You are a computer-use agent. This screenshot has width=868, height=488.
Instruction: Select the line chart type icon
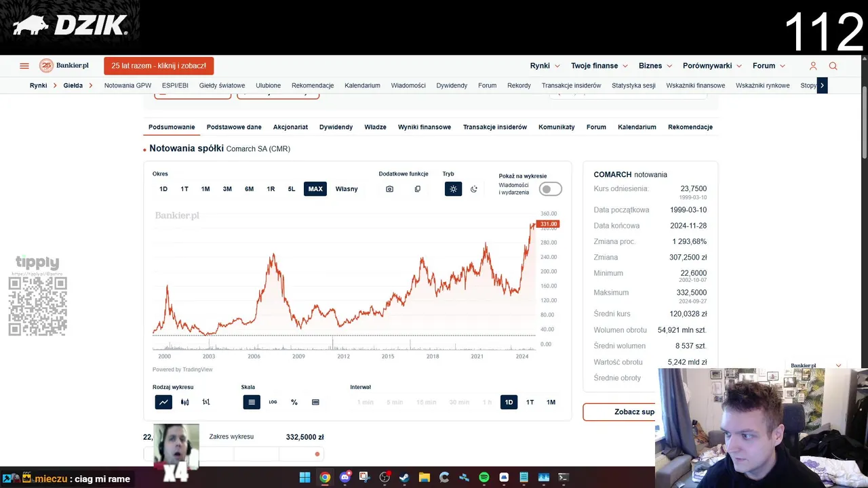pyautogui.click(x=163, y=402)
